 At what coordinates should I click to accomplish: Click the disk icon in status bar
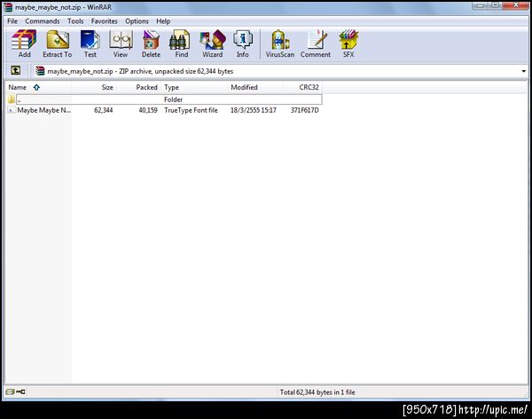(x=10, y=391)
